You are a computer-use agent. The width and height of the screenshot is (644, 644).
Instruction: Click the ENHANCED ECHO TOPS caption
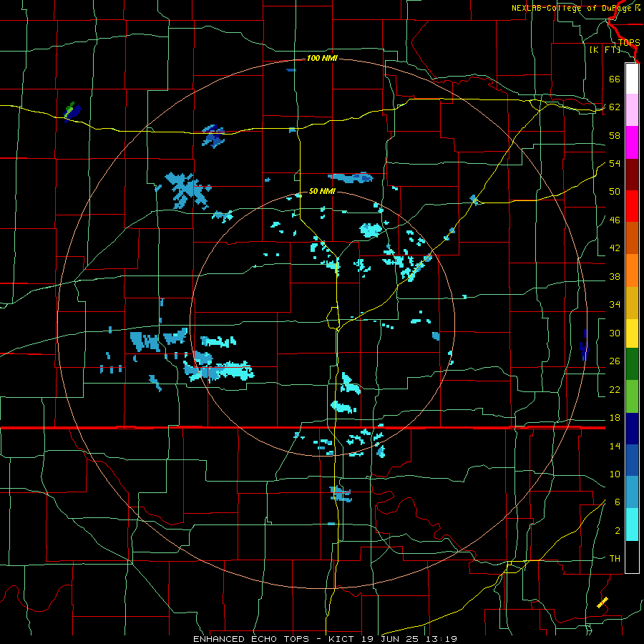pyautogui.click(x=251, y=639)
